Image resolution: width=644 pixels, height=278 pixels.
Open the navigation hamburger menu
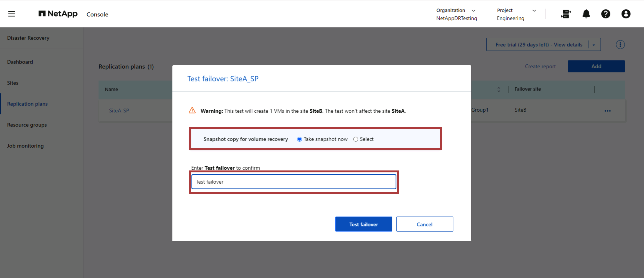pos(11,14)
